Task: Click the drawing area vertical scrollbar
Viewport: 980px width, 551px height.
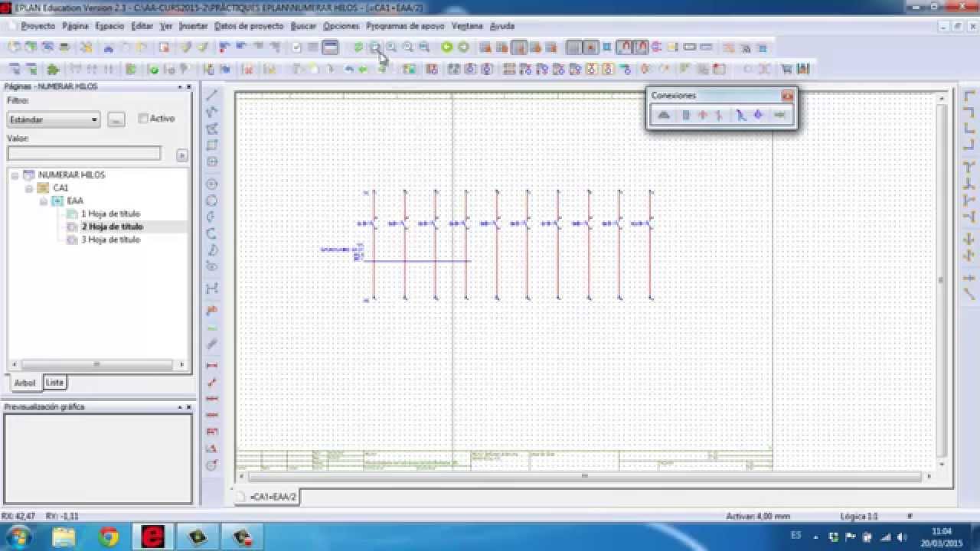Action: pyautogui.click(x=942, y=280)
